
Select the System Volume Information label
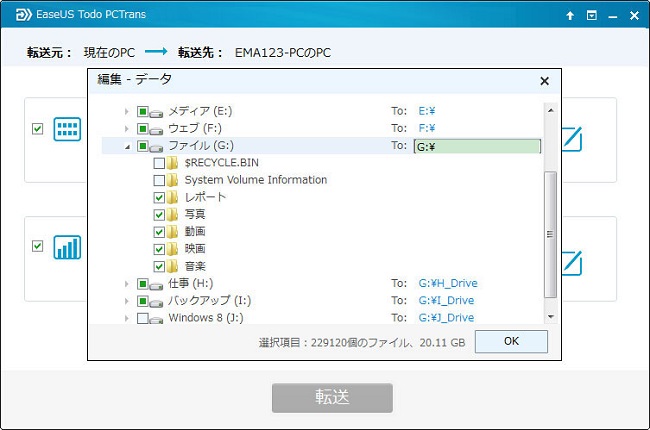coord(256,180)
